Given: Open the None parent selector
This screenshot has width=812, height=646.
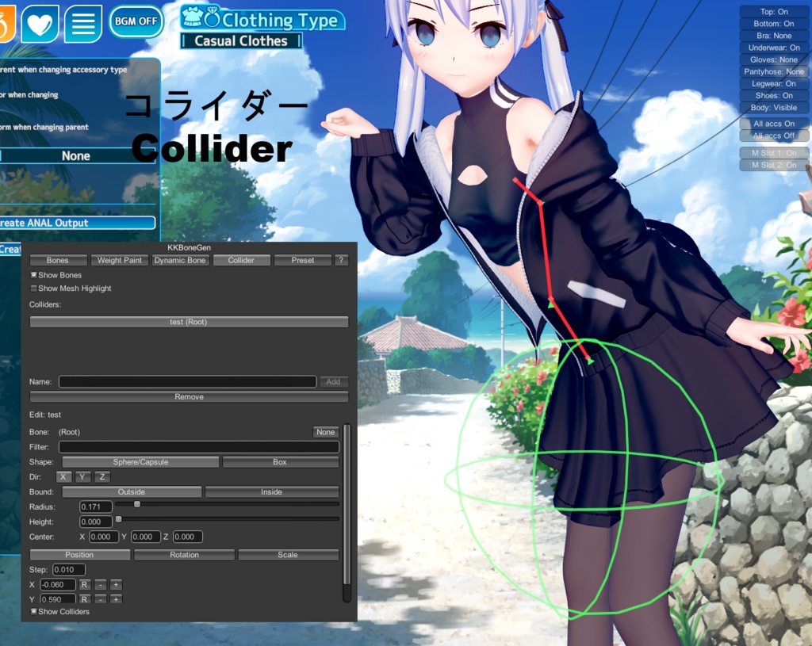Looking at the screenshot, I should click(x=77, y=156).
